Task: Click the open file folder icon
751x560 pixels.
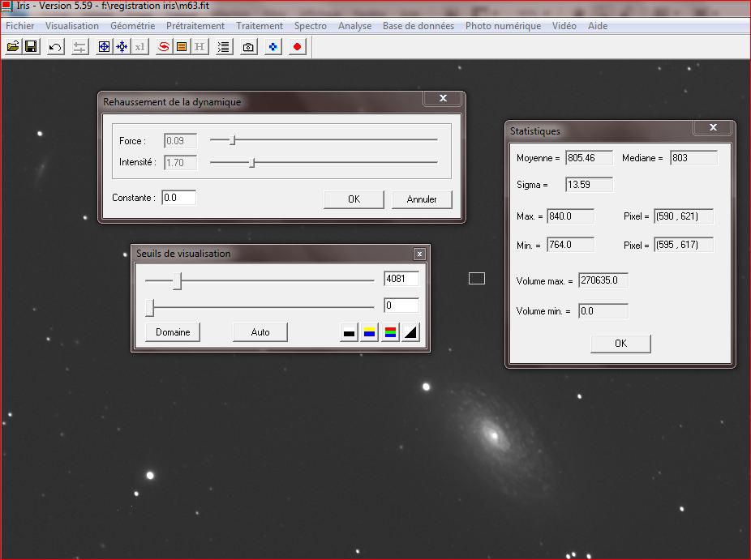Action: pyautogui.click(x=13, y=46)
